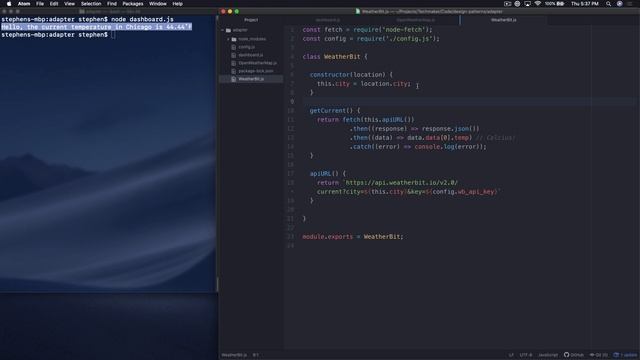Click the WeatherBit.js status bar filename
The height and width of the screenshot is (360, 640).
tap(234, 355)
